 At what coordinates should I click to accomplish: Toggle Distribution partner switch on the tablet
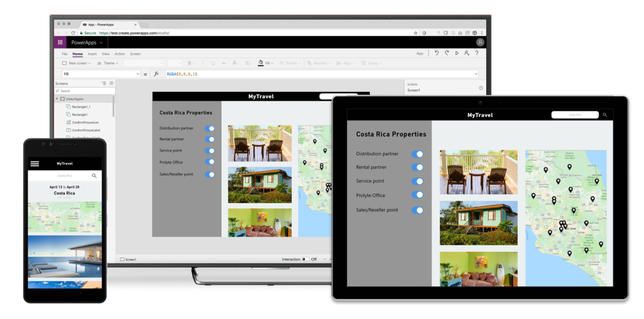point(418,154)
